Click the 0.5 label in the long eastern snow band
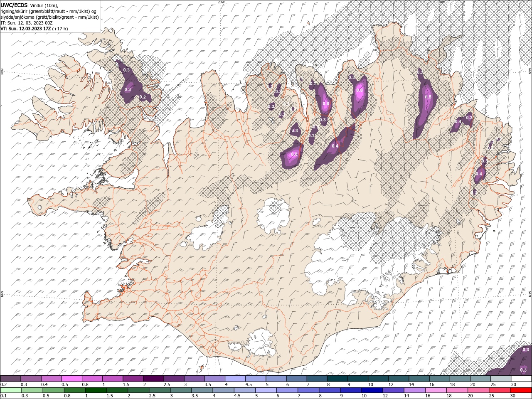This screenshot has width=532, height=399. (x=429, y=97)
